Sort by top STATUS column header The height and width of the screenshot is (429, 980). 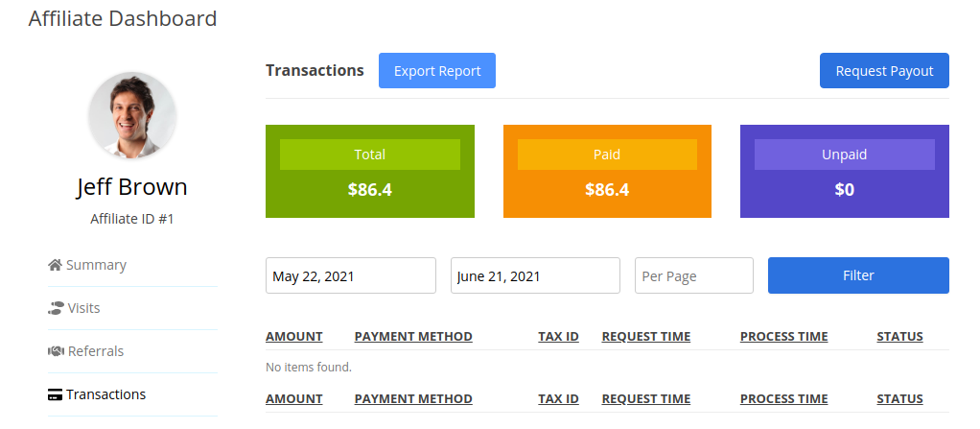click(899, 337)
